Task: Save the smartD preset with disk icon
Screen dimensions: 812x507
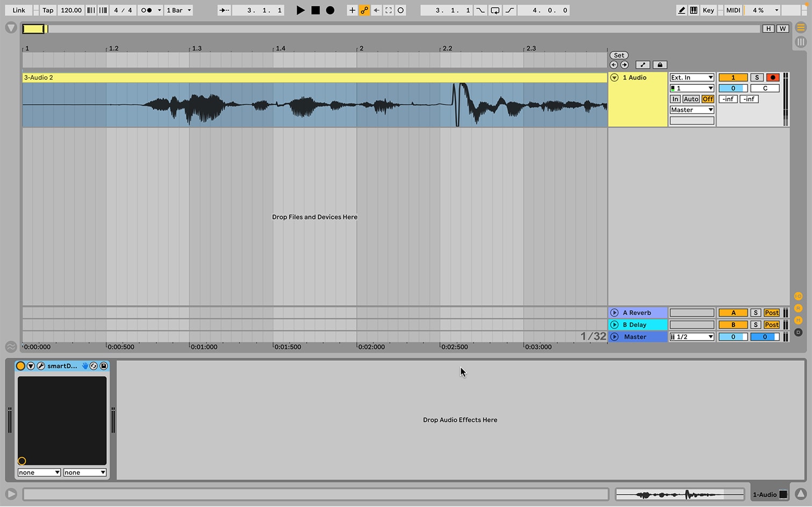Action: pyautogui.click(x=104, y=366)
